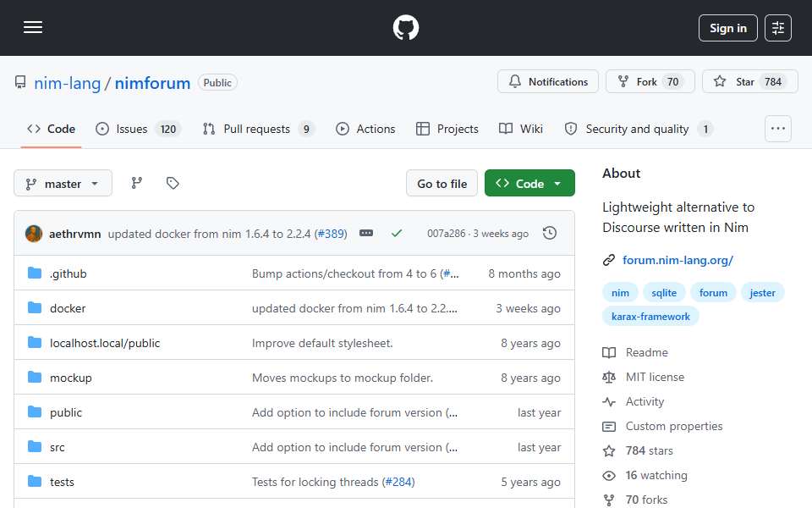Click the Go to file button
This screenshot has width=812, height=508.
[442, 184]
